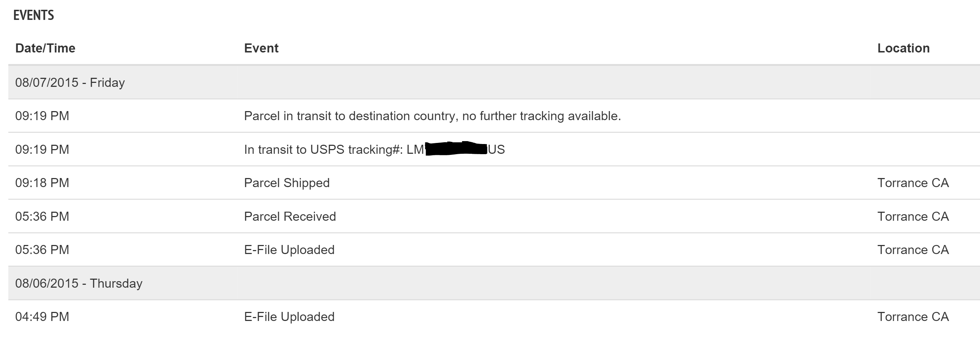
Task: Click the EVENTS section heading
Action: 34,15
